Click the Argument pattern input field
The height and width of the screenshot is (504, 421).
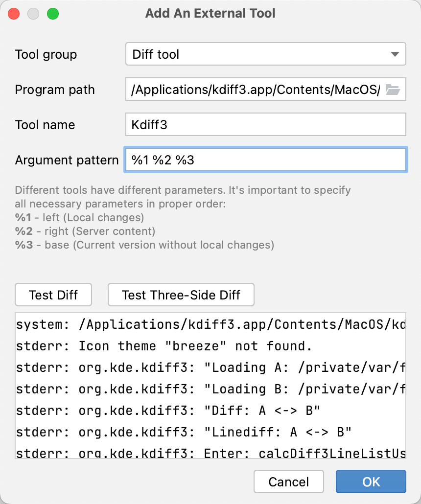coord(266,160)
